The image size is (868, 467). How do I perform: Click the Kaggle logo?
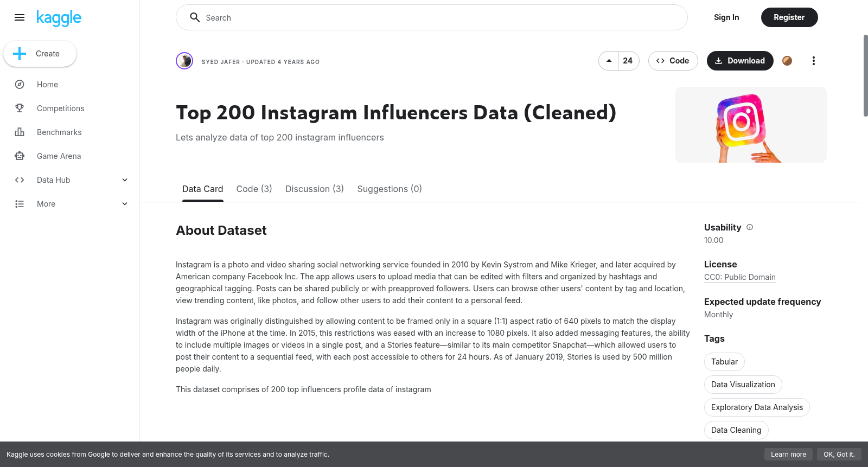[59, 18]
